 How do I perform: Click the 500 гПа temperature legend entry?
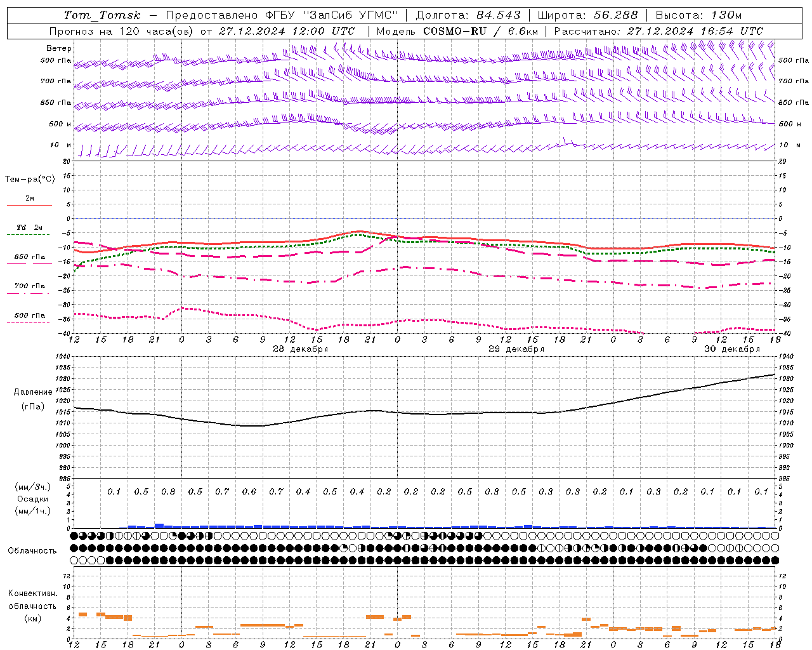29,315
